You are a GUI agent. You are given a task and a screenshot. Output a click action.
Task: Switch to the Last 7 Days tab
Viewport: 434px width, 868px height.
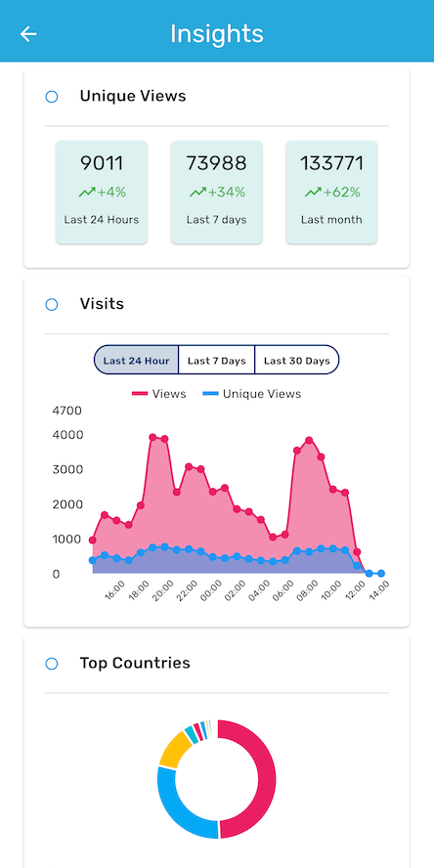click(216, 361)
